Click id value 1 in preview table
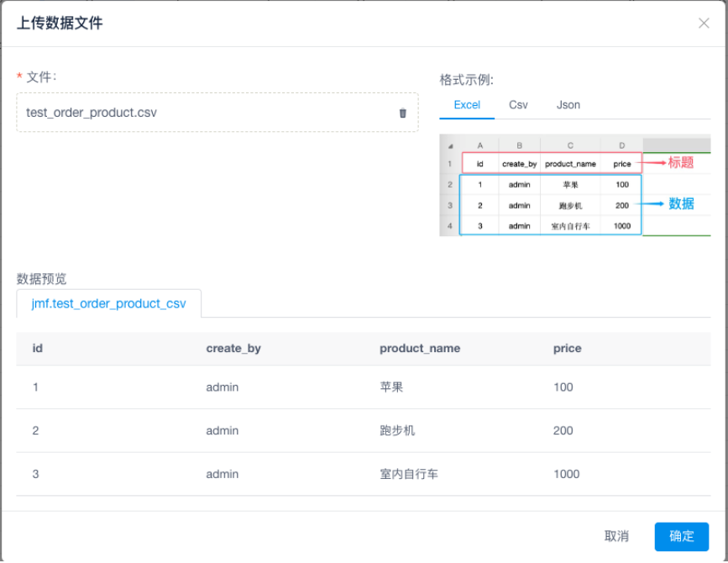Screen dimensions: 728x563 35,387
